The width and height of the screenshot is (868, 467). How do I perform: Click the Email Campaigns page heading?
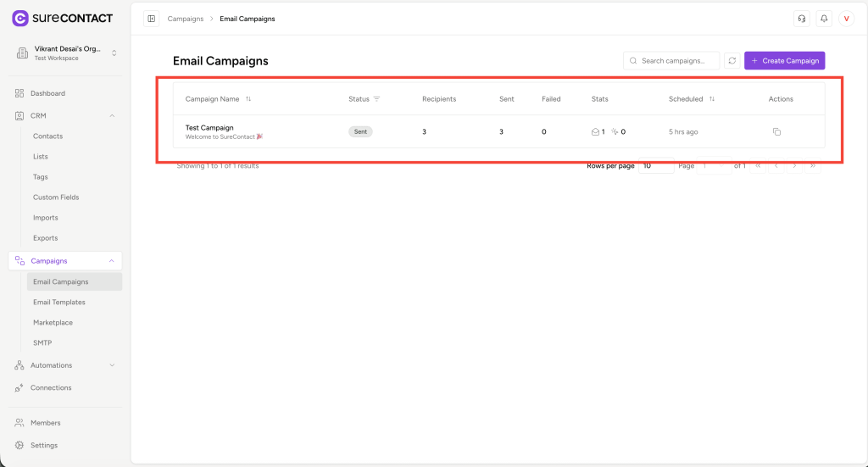[x=220, y=61]
